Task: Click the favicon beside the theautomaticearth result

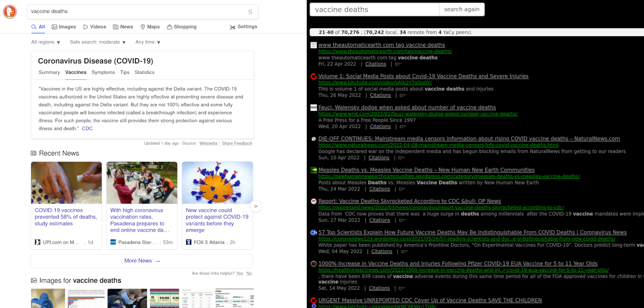Action: [x=314, y=45]
